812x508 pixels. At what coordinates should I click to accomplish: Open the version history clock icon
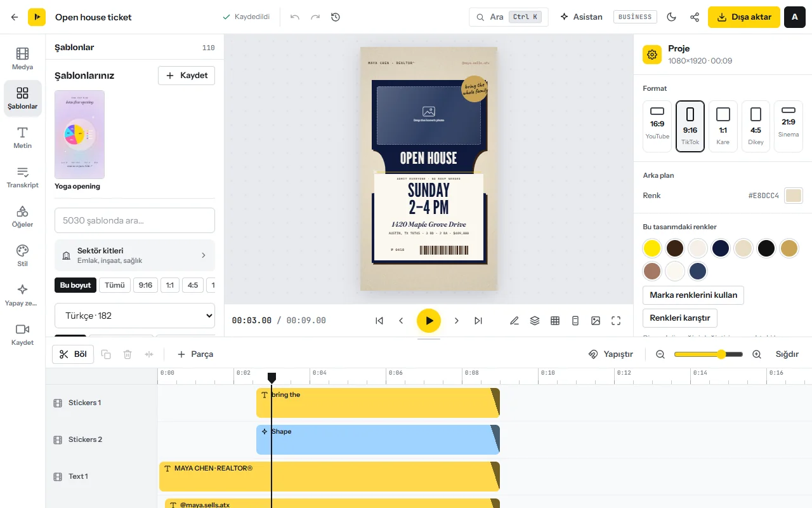336,17
